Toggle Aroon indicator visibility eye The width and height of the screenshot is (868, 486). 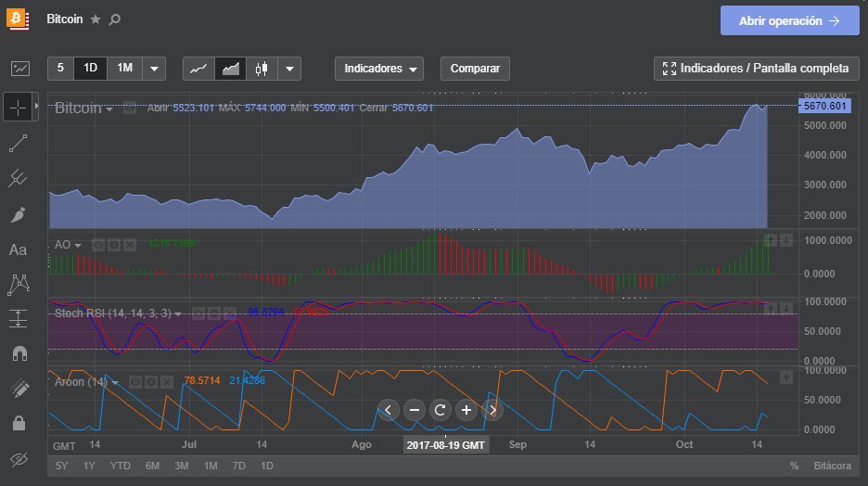coord(135,382)
